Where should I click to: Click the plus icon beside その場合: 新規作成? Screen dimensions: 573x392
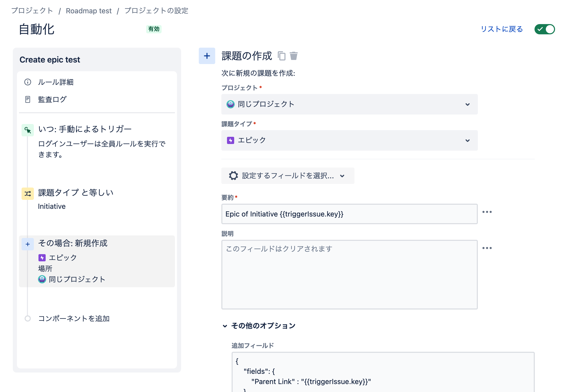[28, 244]
